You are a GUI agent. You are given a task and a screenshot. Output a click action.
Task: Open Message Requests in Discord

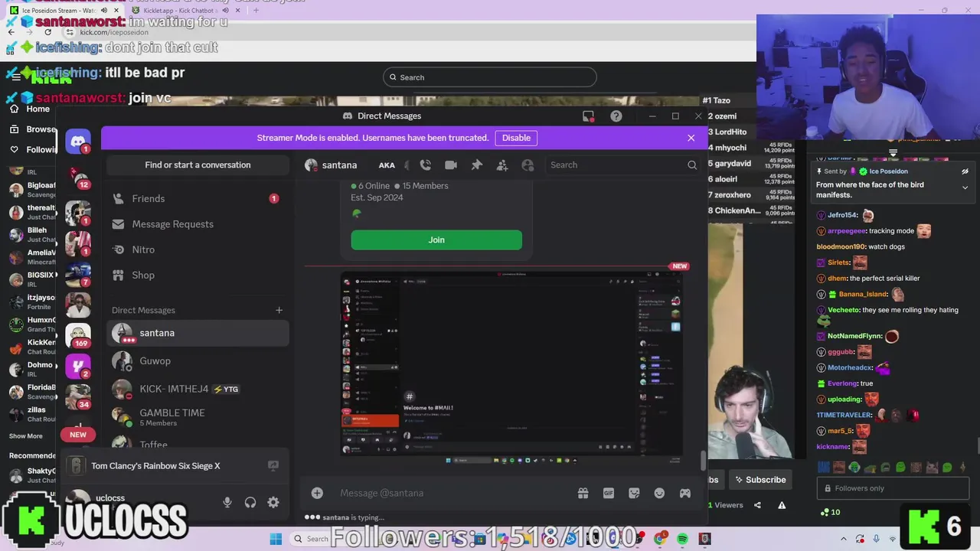(198, 224)
